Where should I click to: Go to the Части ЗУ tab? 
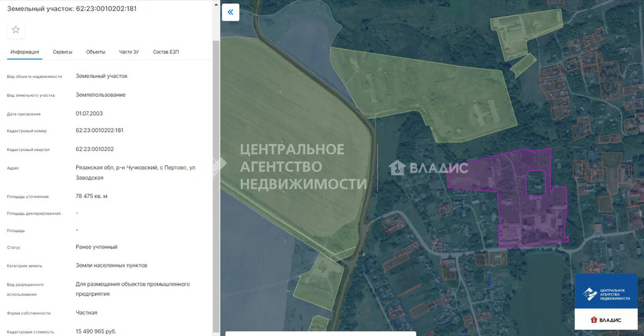tap(129, 52)
